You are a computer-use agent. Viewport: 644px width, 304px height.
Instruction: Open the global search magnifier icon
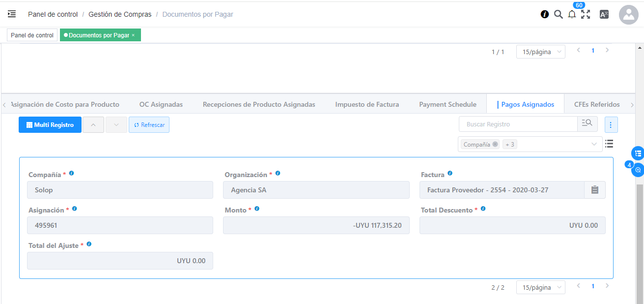pos(558,14)
